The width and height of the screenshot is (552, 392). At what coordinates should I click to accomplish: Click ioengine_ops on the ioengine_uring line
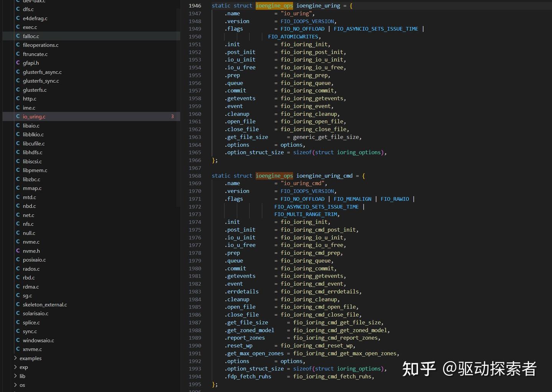(x=274, y=6)
